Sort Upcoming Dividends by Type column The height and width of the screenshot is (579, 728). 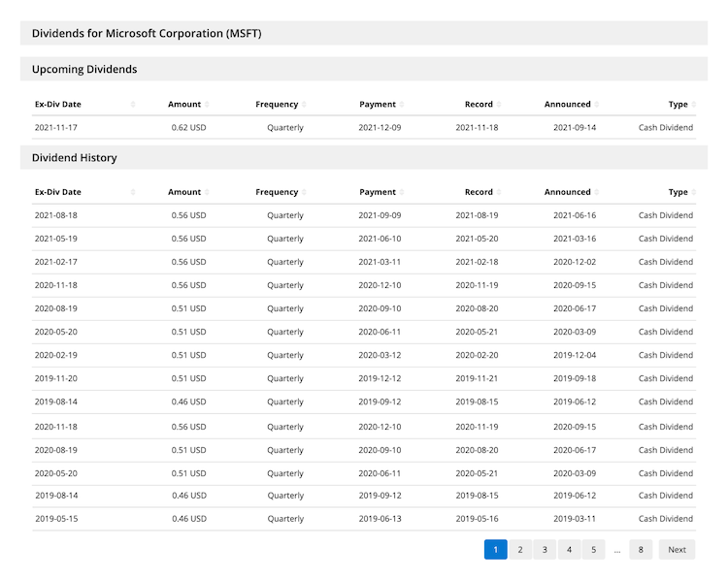pyautogui.click(x=678, y=105)
